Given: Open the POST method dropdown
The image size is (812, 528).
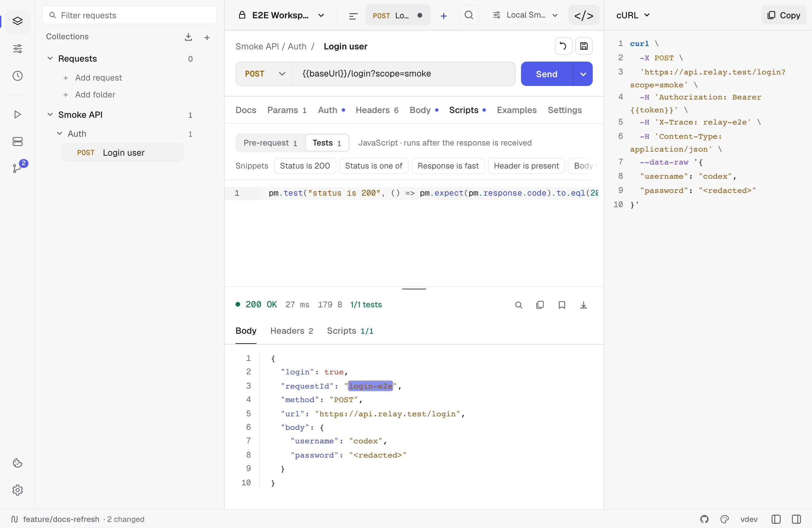Looking at the screenshot, I should [x=264, y=74].
